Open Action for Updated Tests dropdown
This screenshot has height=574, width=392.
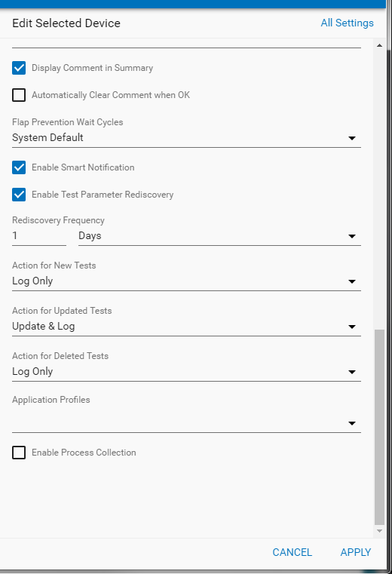click(186, 327)
